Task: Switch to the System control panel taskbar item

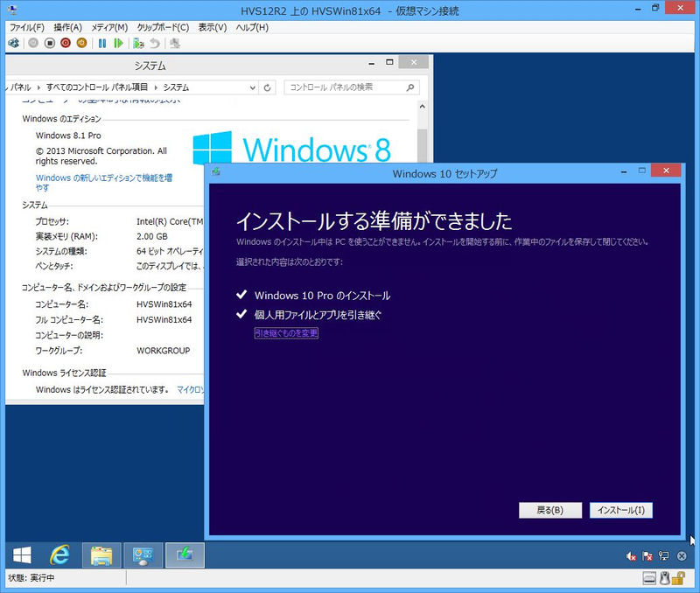Action: 143,555
